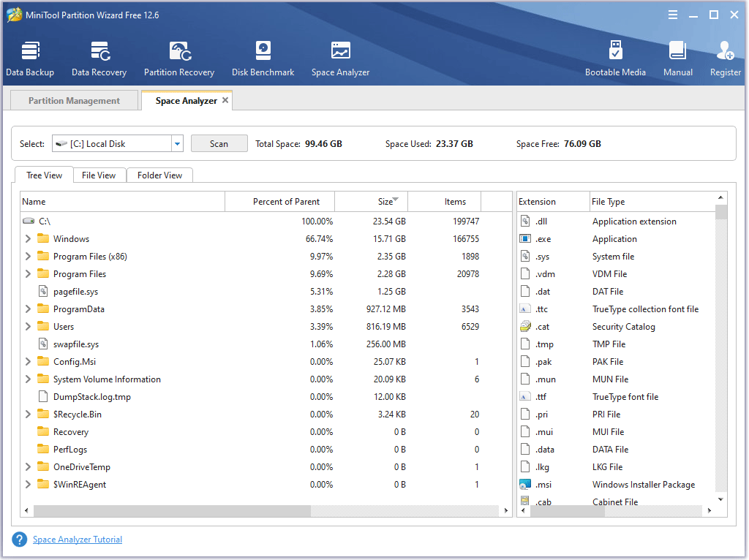Click the swapfile.sys file icon

click(43, 344)
